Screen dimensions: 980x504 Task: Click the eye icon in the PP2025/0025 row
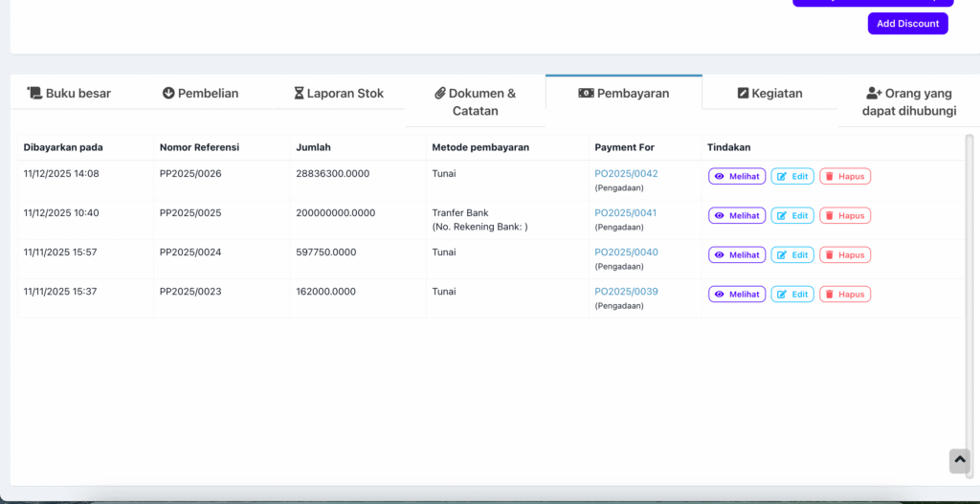click(720, 216)
